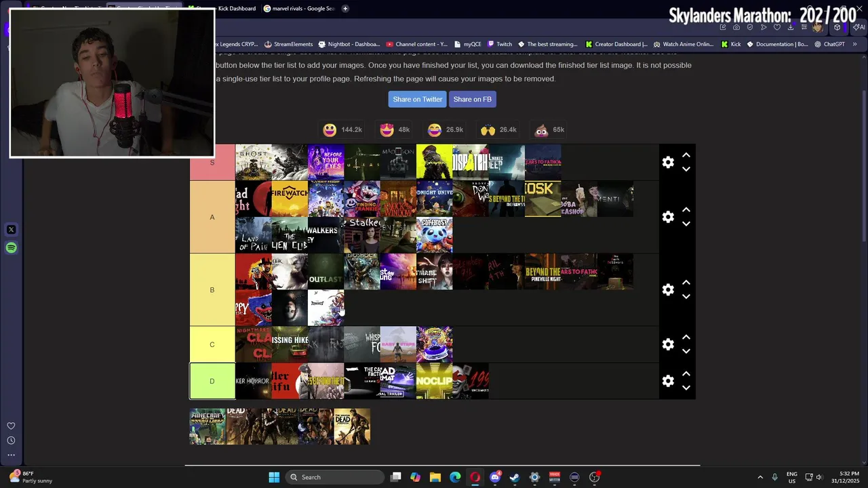
Task: Move B tier row down with arrow
Action: coord(686,297)
